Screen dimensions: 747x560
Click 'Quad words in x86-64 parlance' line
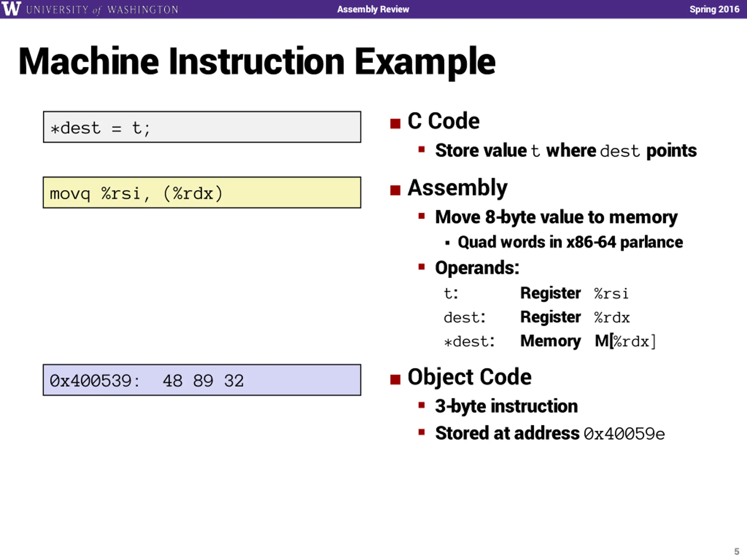click(x=570, y=242)
